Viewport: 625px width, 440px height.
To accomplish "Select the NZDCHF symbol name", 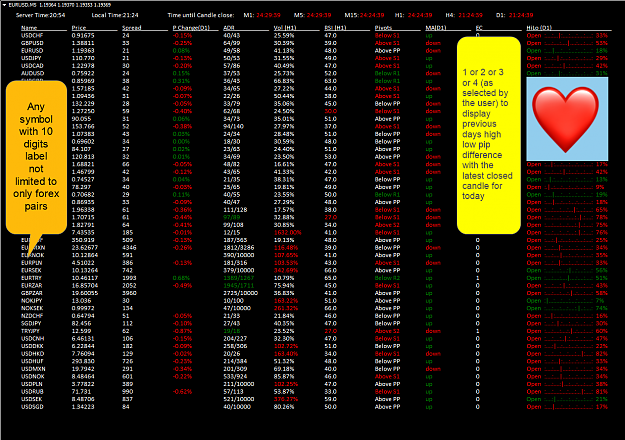I will 32,316.
